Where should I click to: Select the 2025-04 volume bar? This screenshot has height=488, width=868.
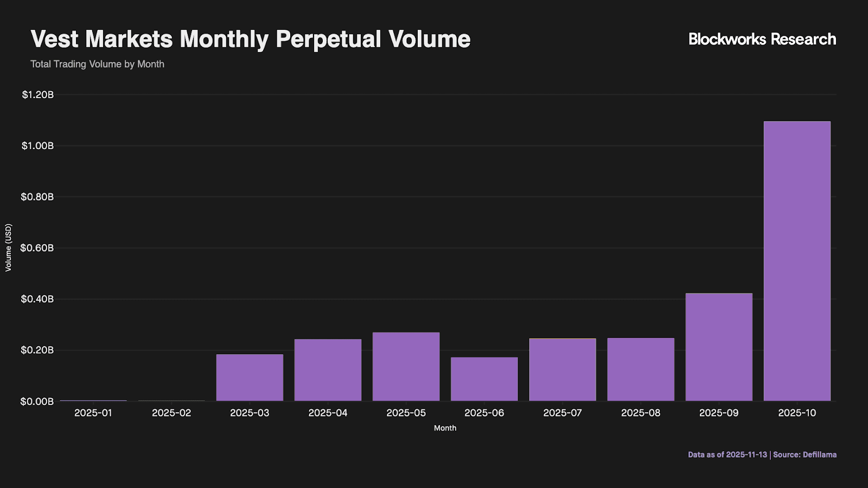tap(328, 370)
